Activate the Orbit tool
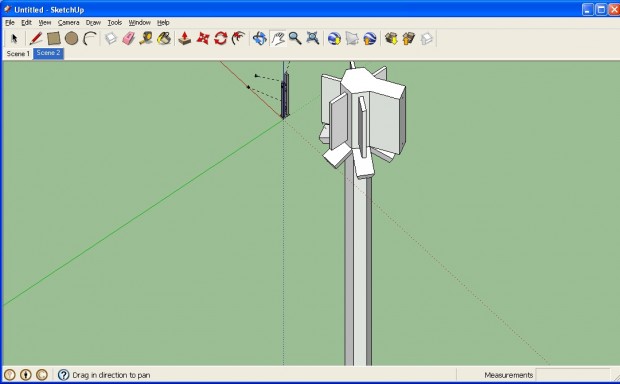Viewport: 620px width, 384px height. 260,38
